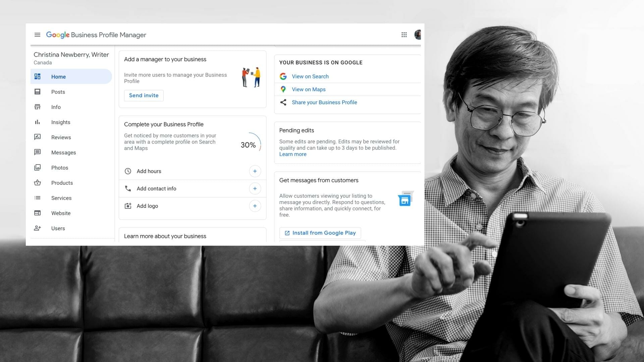Click the Reviews icon in the sidebar
644x362 pixels.
pyautogui.click(x=38, y=137)
